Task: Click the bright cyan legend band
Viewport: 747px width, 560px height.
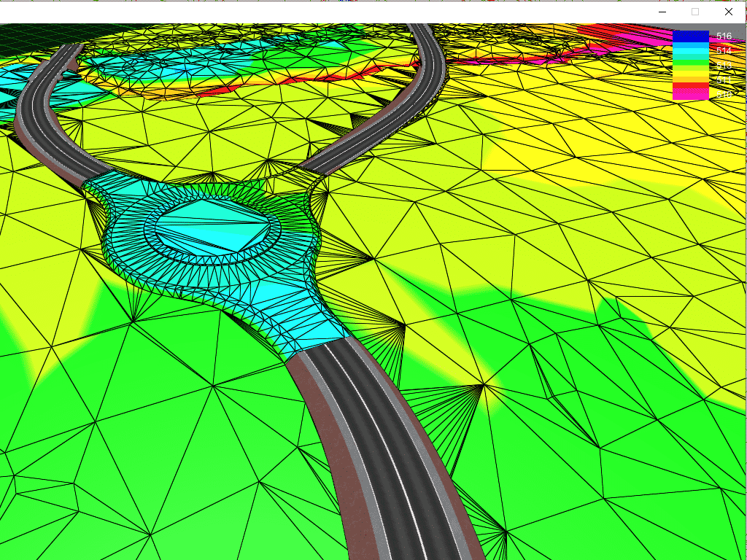Action: click(690, 50)
